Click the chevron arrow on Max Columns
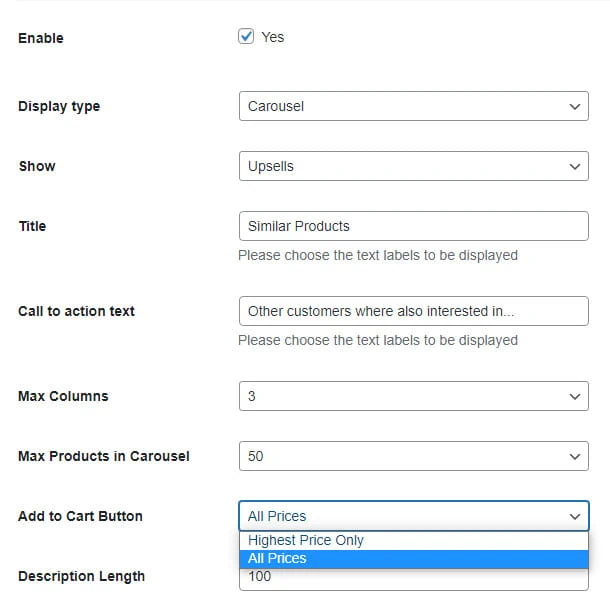 [x=574, y=396]
